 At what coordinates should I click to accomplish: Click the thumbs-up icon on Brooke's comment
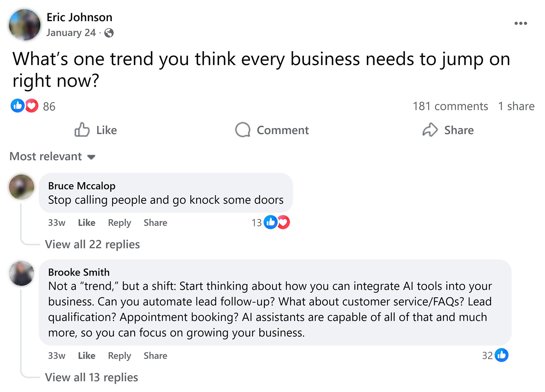(x=501, y=355)
